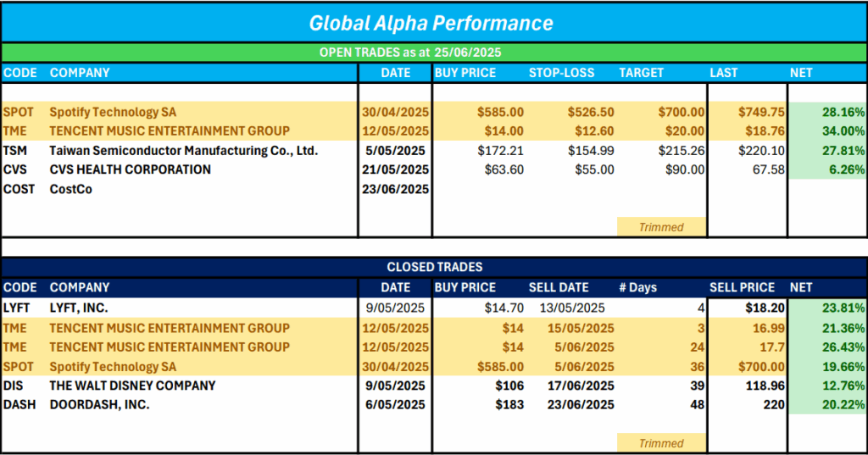This screenshot has width=868, height=455.
Task: Select the $55.00 stop-loss cell
Action: pyautogui.click(x=594, y=169)
